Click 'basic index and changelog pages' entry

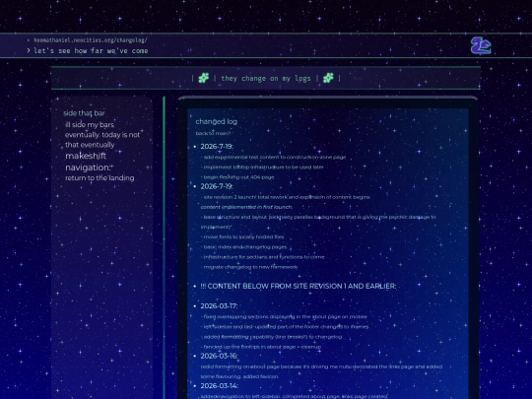coord(243,247)
